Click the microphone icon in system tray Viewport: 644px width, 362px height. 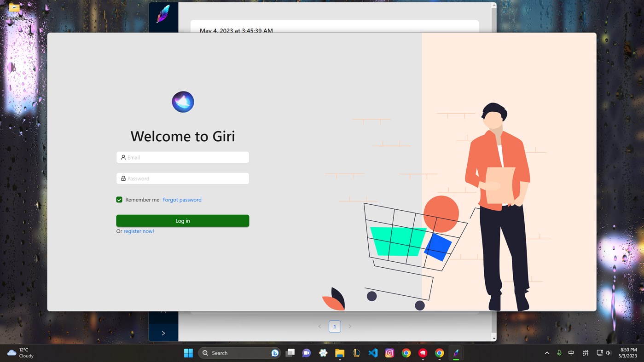click(559, 353)
